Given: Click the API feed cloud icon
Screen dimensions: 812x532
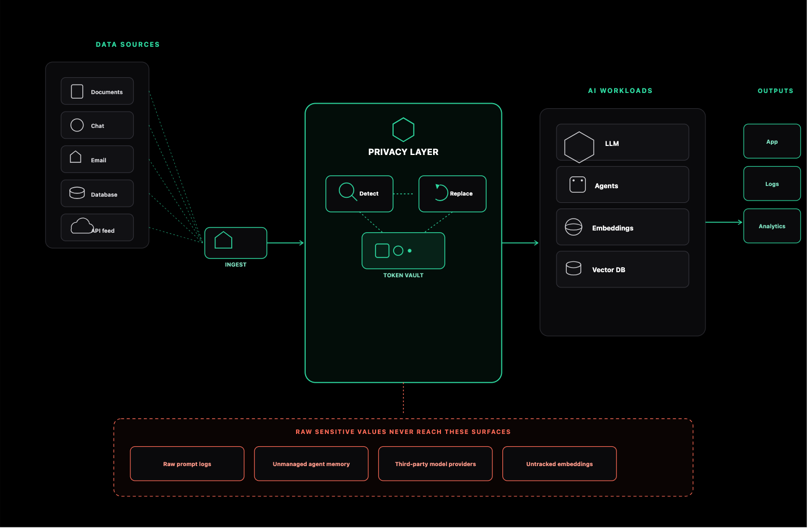Looking at the screenshot, I should point(82,225).
